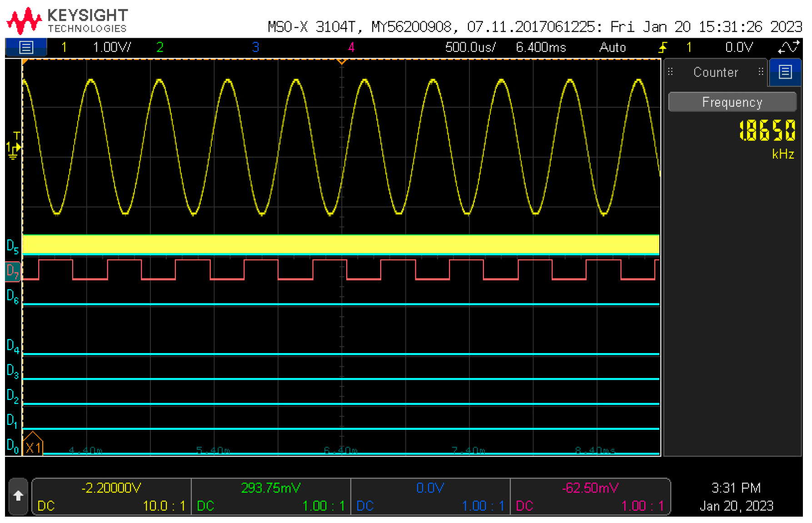The image size is (812, 523).
Task: Click the channel 2 DC coupling label
Action: pos(205,506)
